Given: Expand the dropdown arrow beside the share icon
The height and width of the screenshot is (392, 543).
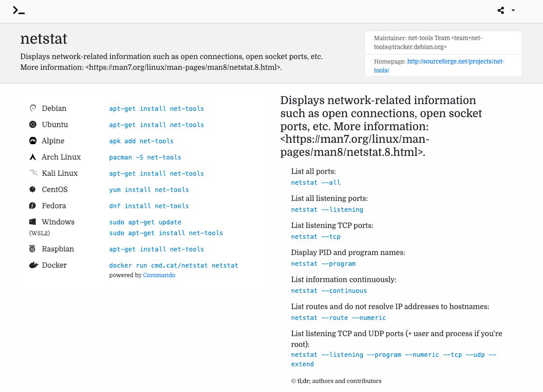Looking at the screenshot, I should (x=513, y=10).
